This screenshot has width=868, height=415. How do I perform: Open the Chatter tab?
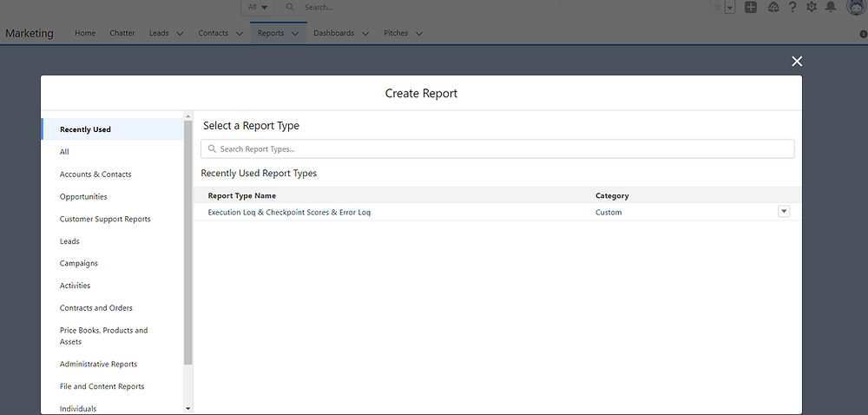click(122, 33)
